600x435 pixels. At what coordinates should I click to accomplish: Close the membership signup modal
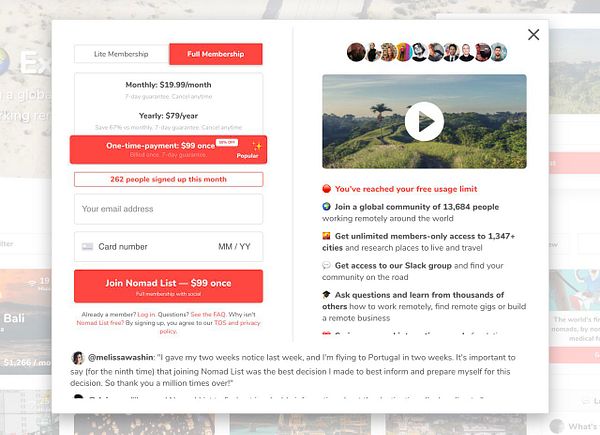pos(533,34)
